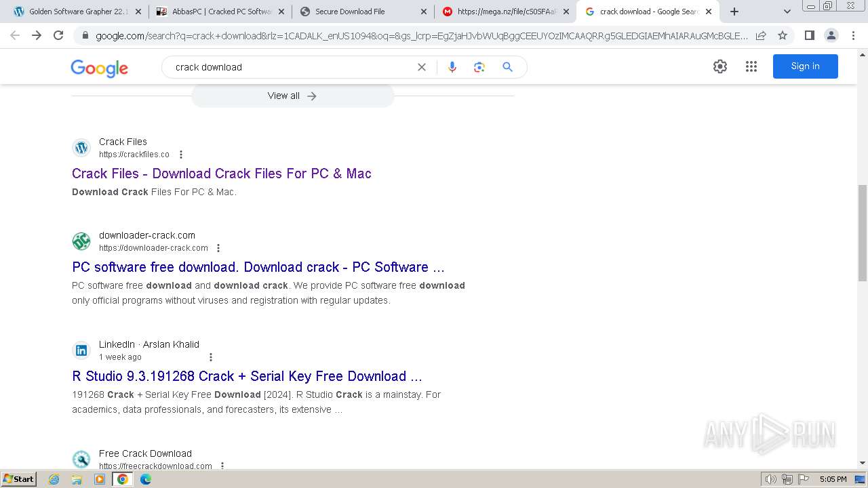Screen dimensions: 868x488
Task: Open more options for freecrackdownload.com result
Action: [x=222, y=466]
